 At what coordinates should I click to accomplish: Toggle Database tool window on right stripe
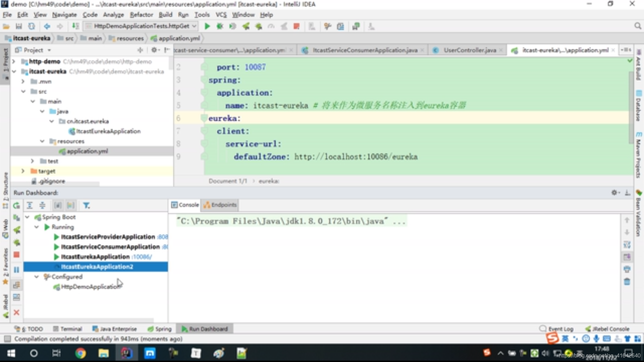pyautogui.click(x=638, y=106)
